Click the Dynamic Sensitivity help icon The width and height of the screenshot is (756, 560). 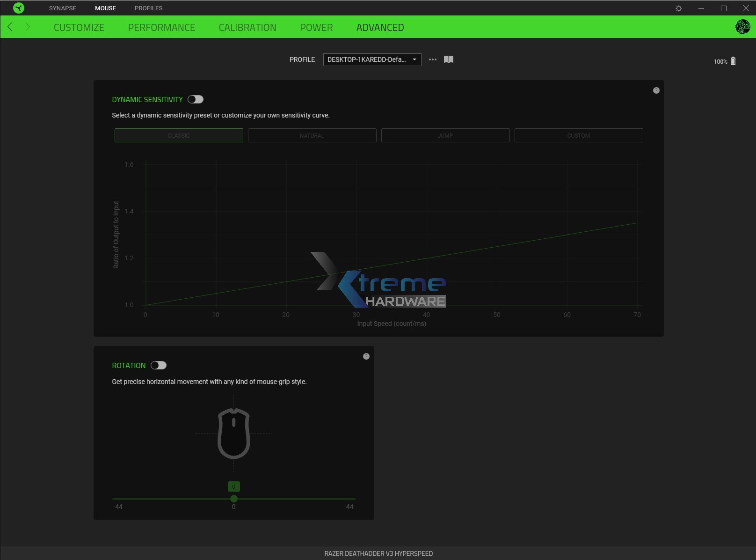pos(655,90)
